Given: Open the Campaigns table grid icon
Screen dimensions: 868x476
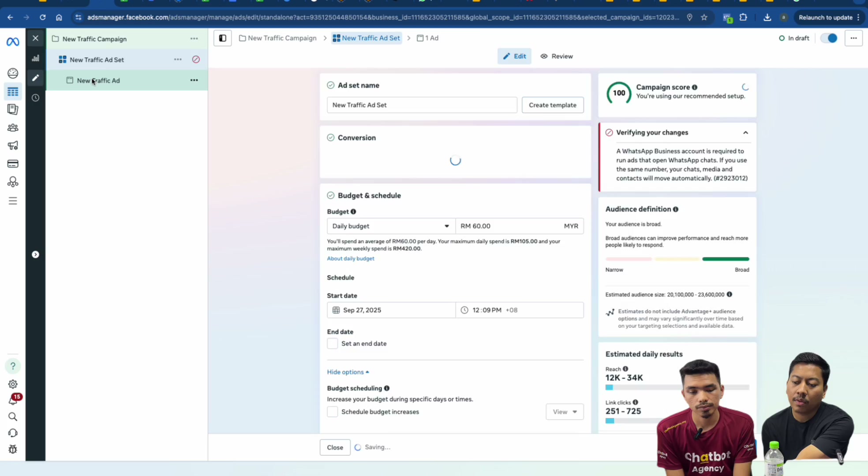Looking at the screenshot, I should (x=13, y=92).
